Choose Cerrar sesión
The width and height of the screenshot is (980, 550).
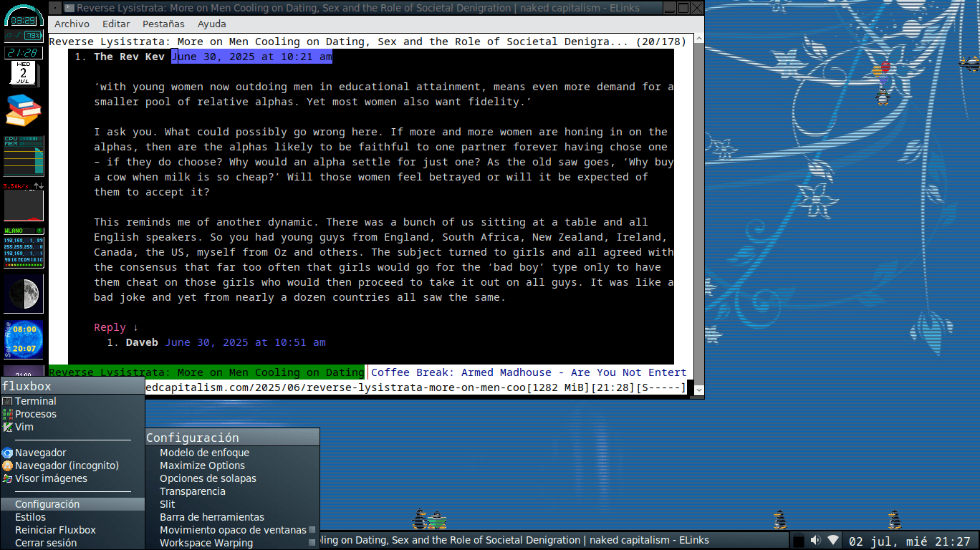(72, 543)
